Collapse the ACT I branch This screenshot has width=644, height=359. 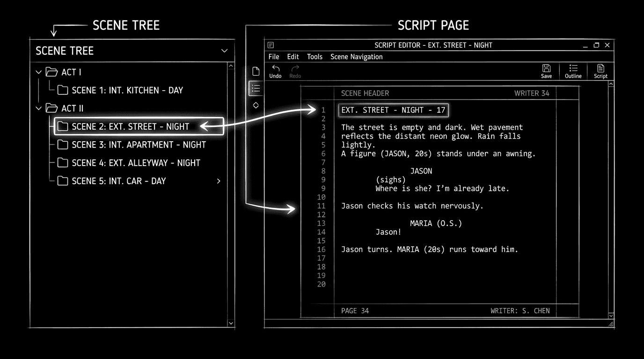tap(38, 72)
